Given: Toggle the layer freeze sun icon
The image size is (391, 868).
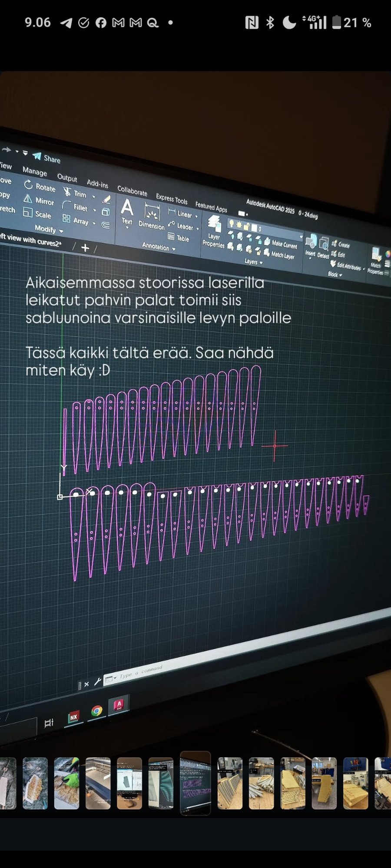Looking at the screenshot, I should point(239,225).
